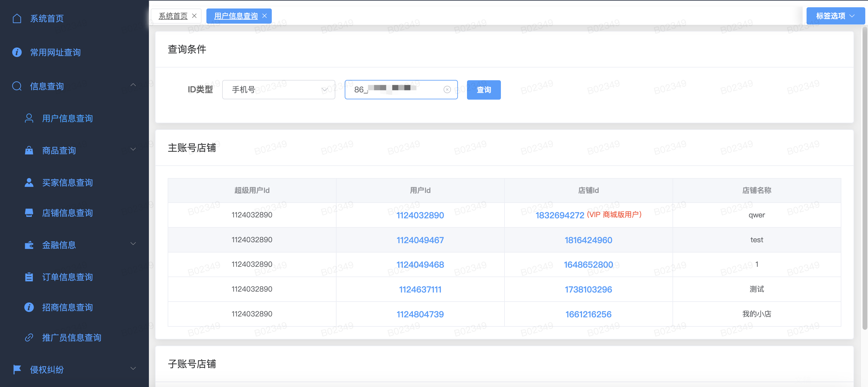
Task: Open shop ID link 1661216256
Action: point(588,314)
